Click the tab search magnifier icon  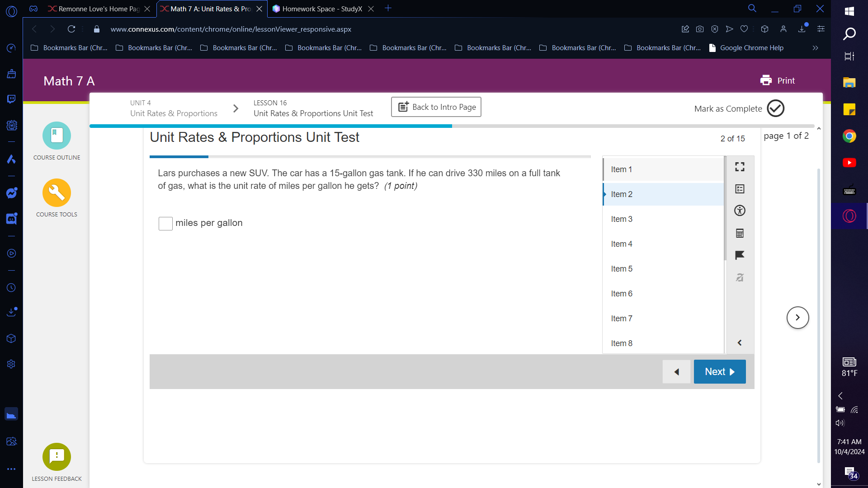tap(752, 8)
